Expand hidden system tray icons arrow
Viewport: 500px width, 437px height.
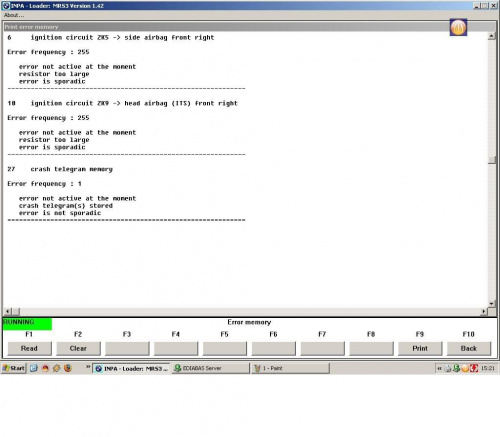tap(439, 368)
